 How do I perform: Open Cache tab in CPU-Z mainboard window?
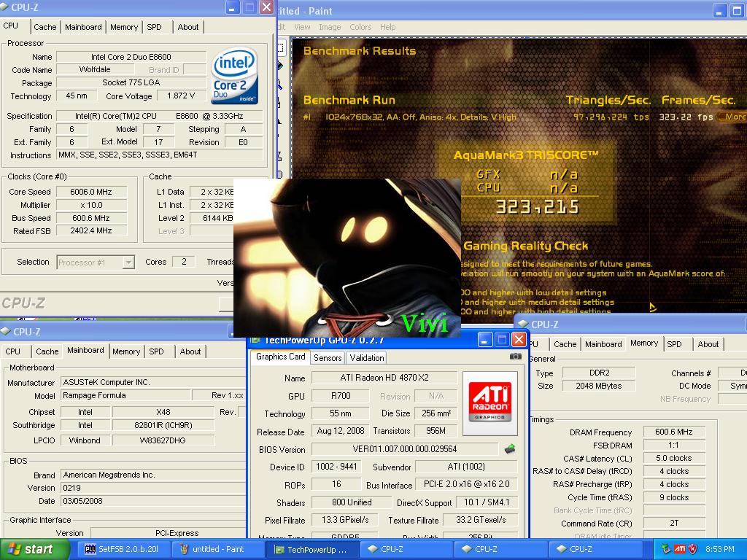click(47, 351)
